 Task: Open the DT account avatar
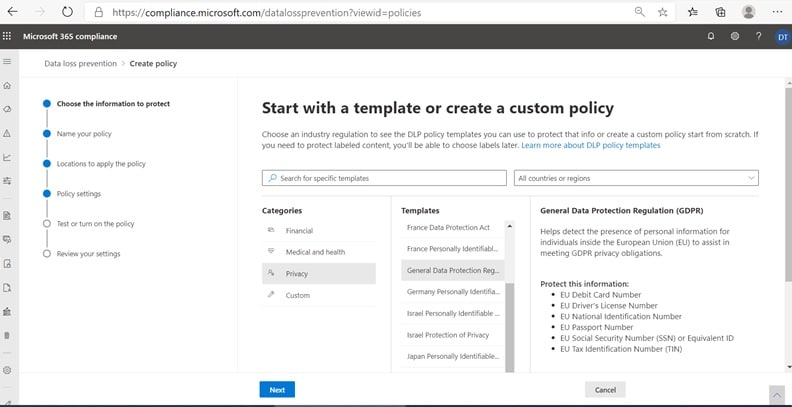point(782,37)
